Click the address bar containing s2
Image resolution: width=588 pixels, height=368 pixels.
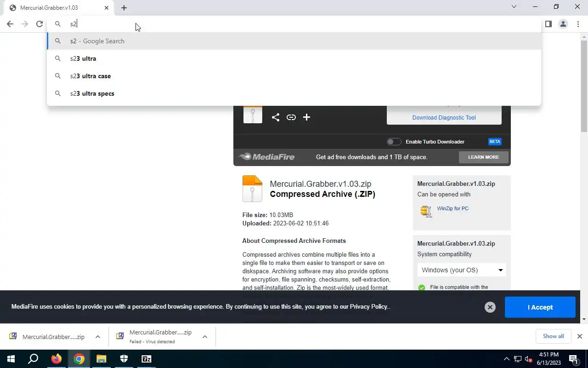tap(294, 24)
